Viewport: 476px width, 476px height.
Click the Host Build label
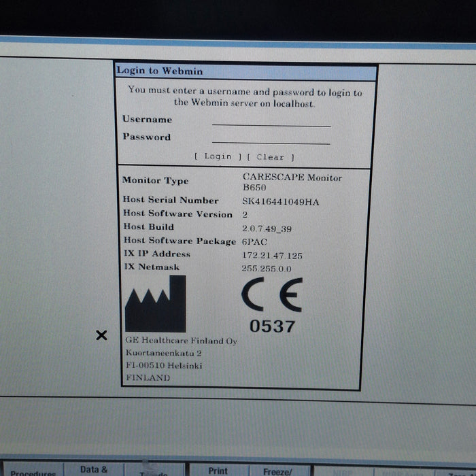click(x=149, y=226)
